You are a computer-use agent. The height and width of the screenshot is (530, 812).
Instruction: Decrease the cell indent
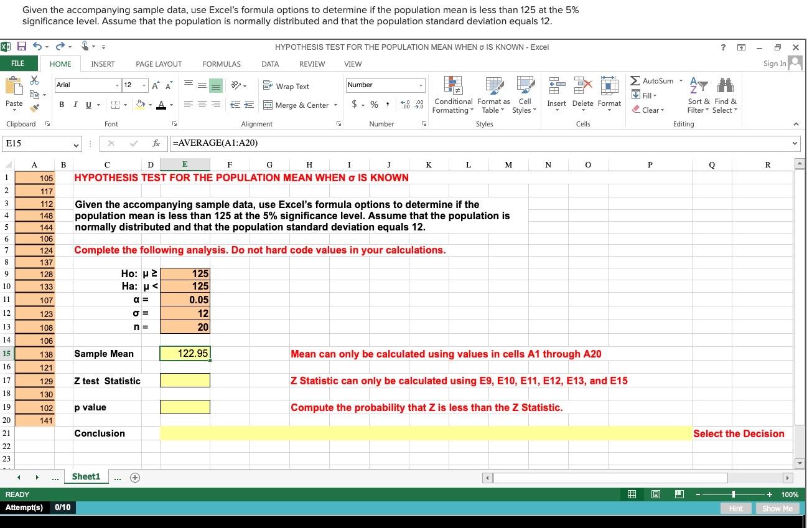(x=235, y=105)
